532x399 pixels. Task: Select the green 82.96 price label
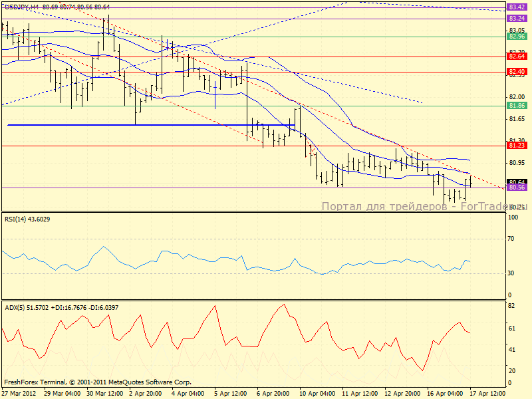click(x=517, y=37)
